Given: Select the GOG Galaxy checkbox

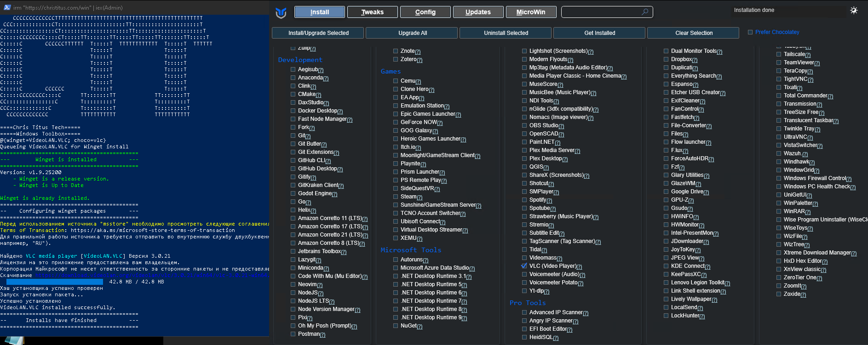Looking at the screenshot, I should [x=396, y=130].
